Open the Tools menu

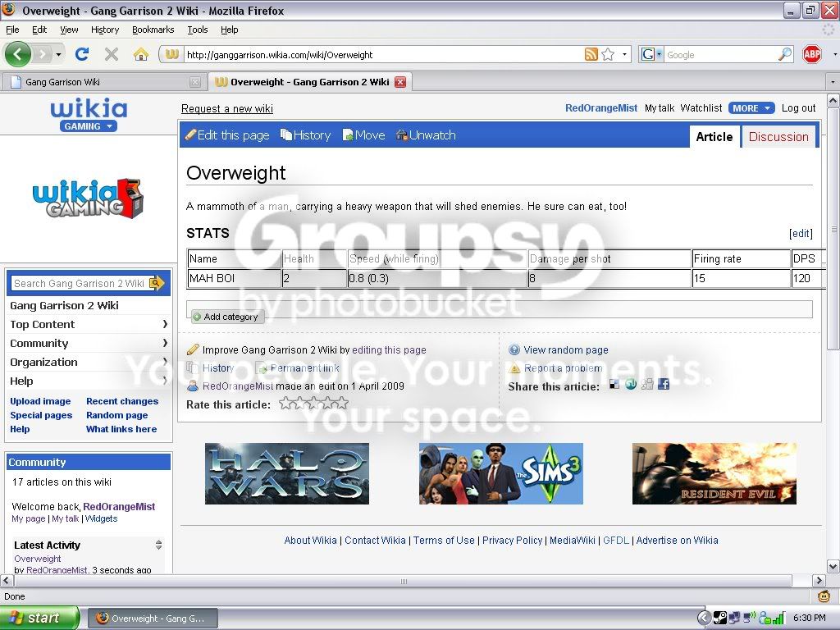(198, 30)
